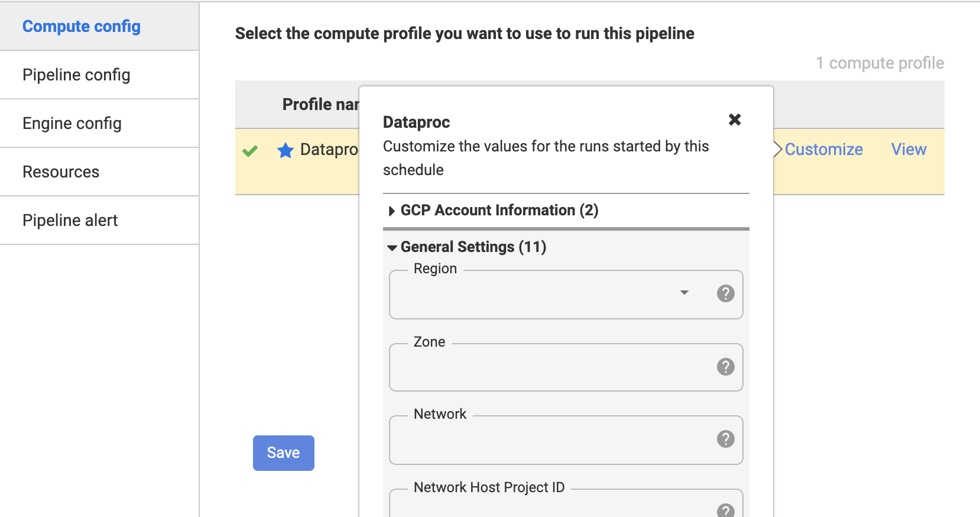
Task: Click the Customize link
Action: click(x=823, y=150)
